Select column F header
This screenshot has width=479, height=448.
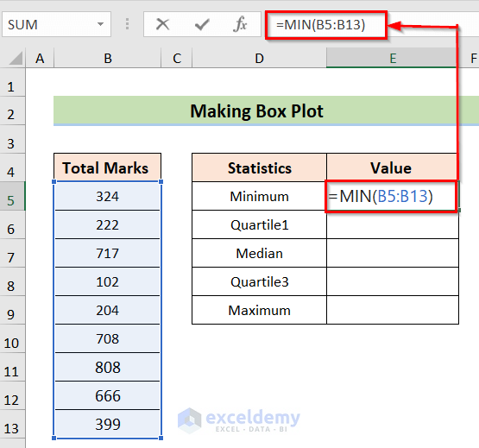click(473, 58)
